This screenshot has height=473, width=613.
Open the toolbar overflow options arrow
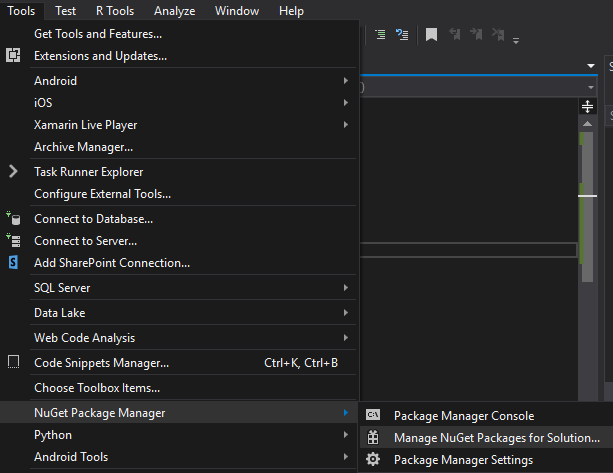tap(516, 40)
